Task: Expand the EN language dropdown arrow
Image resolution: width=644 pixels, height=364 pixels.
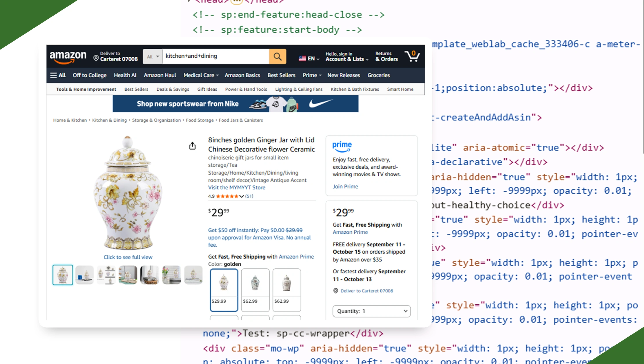Action: point(318,59)
